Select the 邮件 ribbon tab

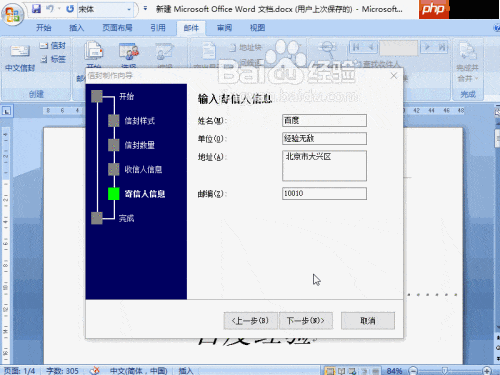point(191,28)
